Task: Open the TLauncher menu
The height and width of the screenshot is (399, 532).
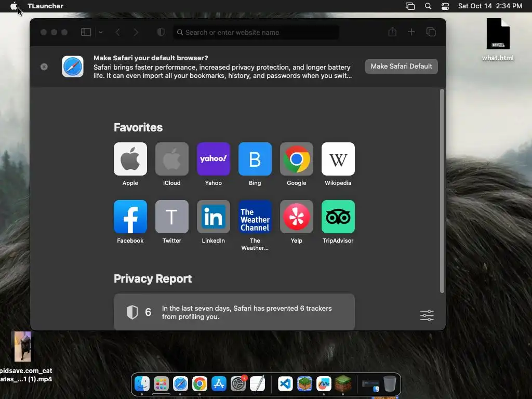Action: [x=46, y=6]
